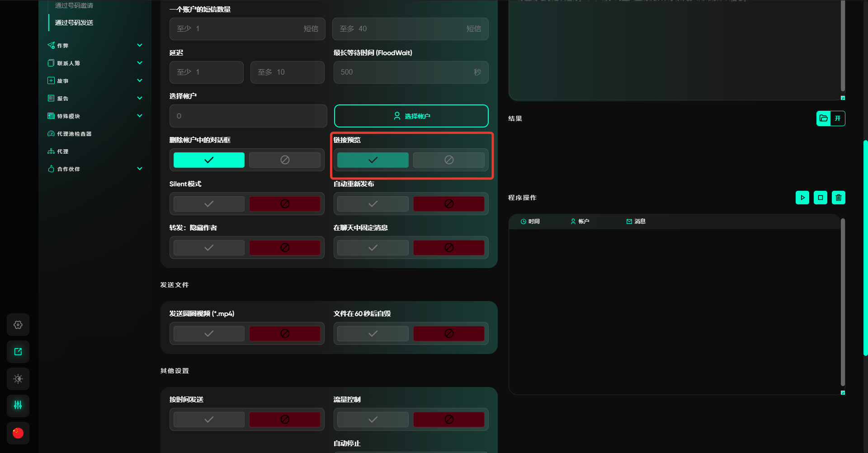Select 通过号码发送 in the sidebar
The width and height of the screenshot is (868, 453).
click(74, 23)
